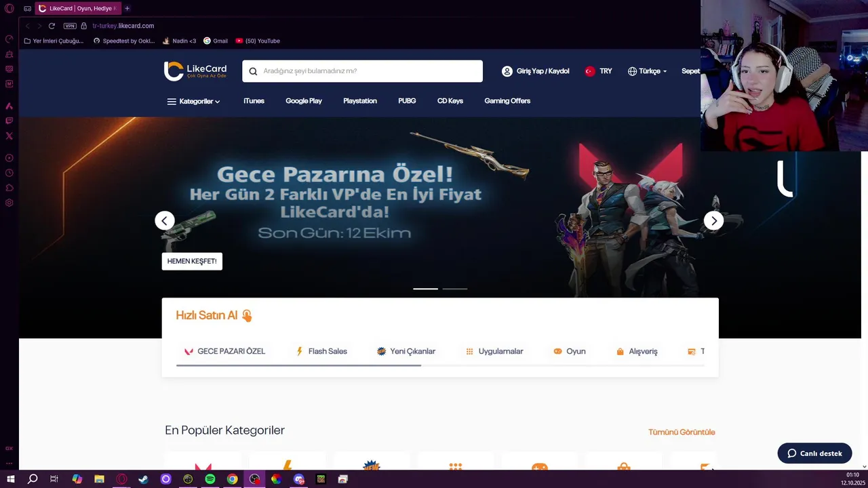
Task: Open Spotify from the taskbar
Action: point(210,479)
